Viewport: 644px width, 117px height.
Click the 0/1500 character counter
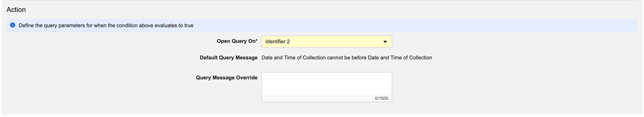381,98
